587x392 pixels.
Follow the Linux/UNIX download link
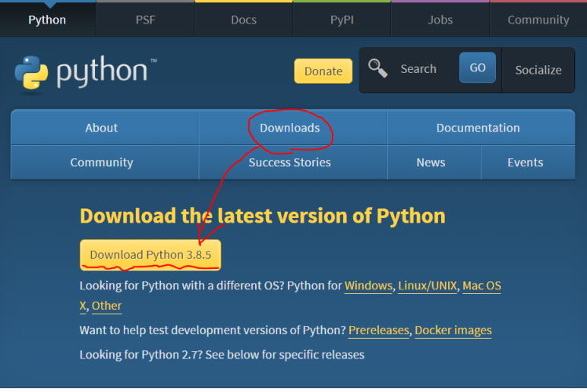(x=427, y=286)
